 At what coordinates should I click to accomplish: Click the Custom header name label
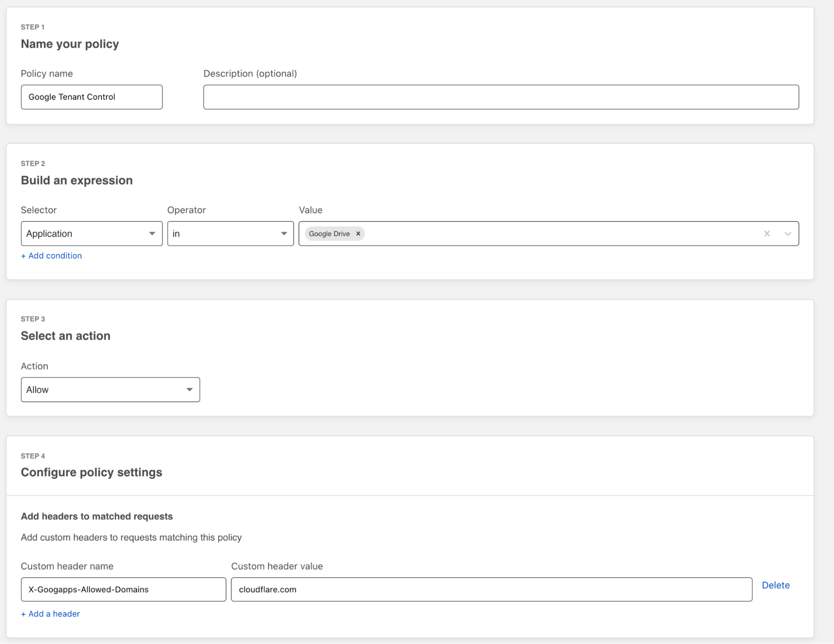coord(67,566)
